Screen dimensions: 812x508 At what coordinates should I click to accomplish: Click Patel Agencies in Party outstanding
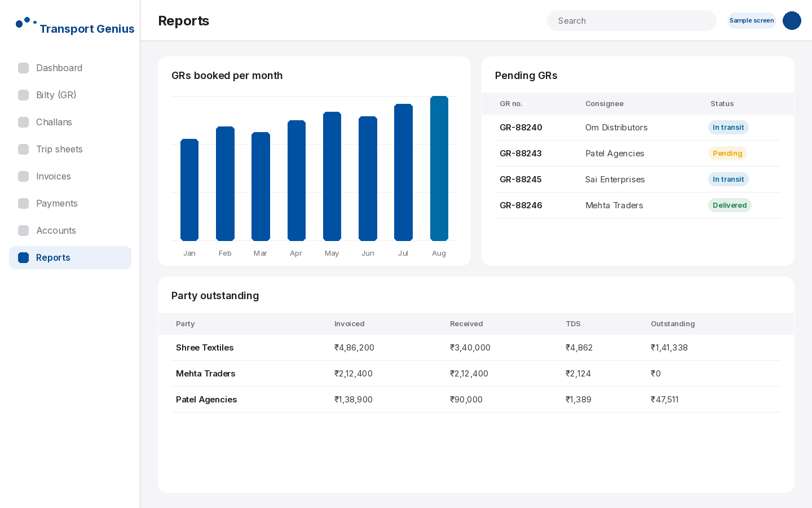tap(206, 400)
